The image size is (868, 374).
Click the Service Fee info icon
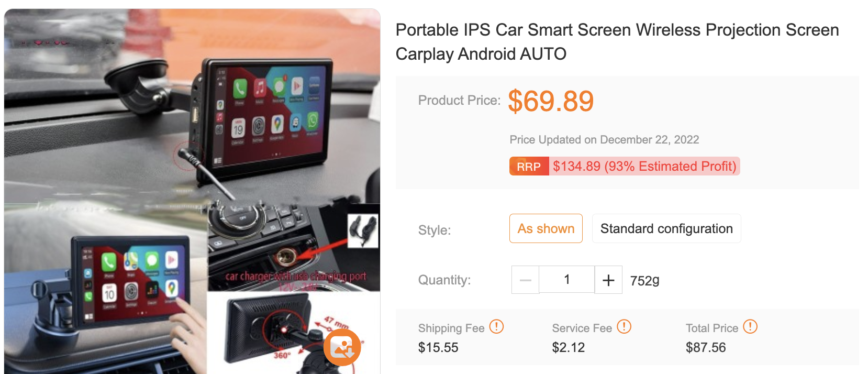click(624, 327)
